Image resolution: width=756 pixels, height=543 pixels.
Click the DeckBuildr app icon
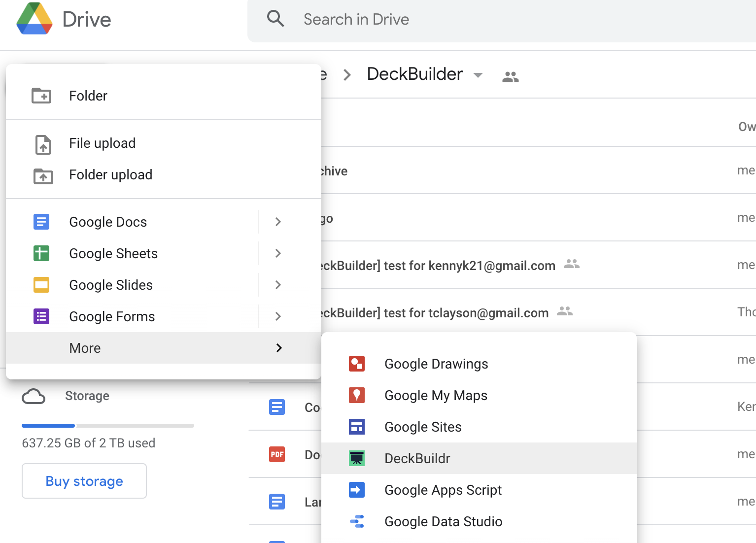click(357, 458)
